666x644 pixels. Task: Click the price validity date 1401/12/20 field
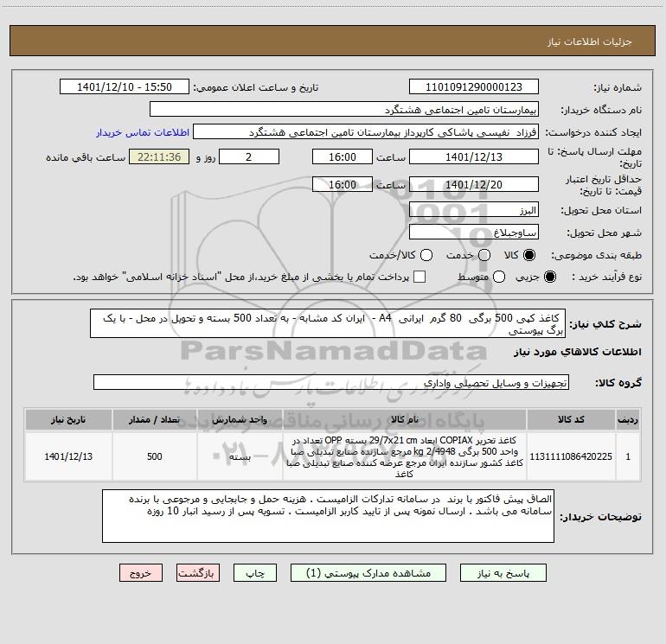point(474,185)
